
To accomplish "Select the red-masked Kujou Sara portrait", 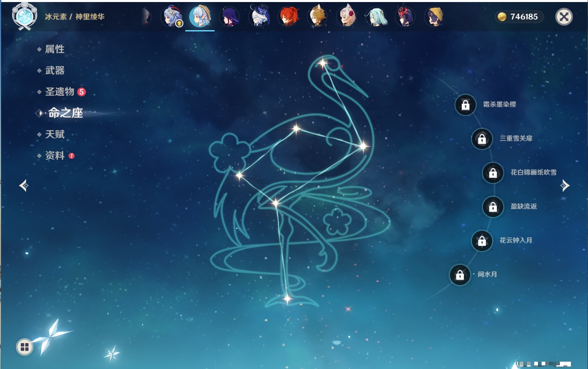I will point(405,17).
